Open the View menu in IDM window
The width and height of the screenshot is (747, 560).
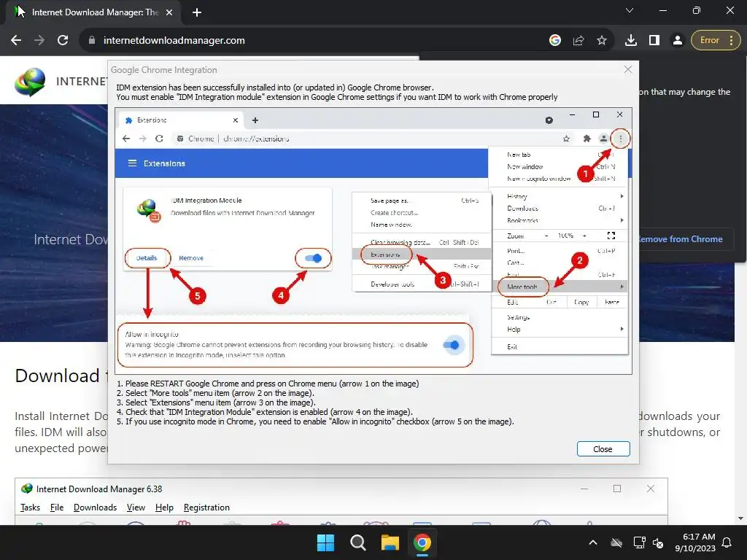click(136, 507)
